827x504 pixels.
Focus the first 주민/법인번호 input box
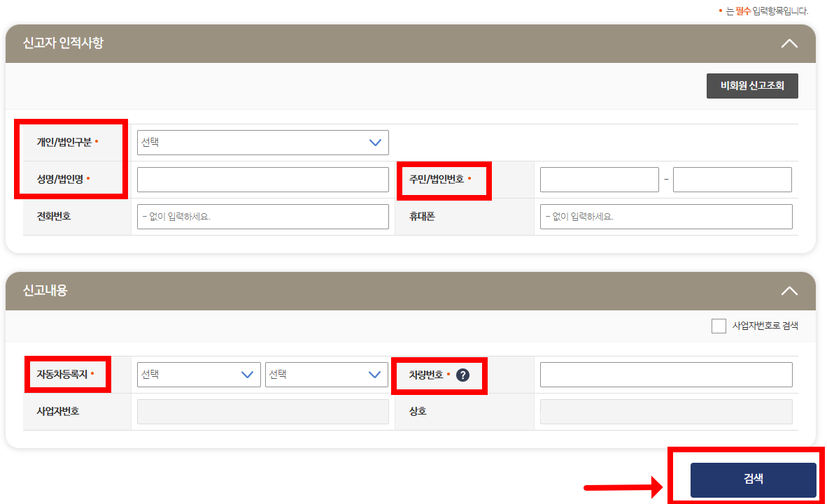coord(599,180)
